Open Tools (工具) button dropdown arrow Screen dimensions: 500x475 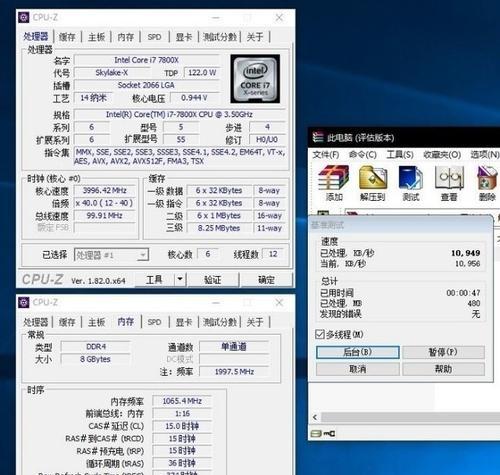(x=180, y=279)
